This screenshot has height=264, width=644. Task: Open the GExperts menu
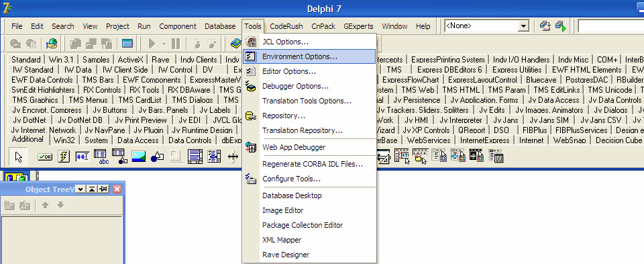(x=358, y=26)
